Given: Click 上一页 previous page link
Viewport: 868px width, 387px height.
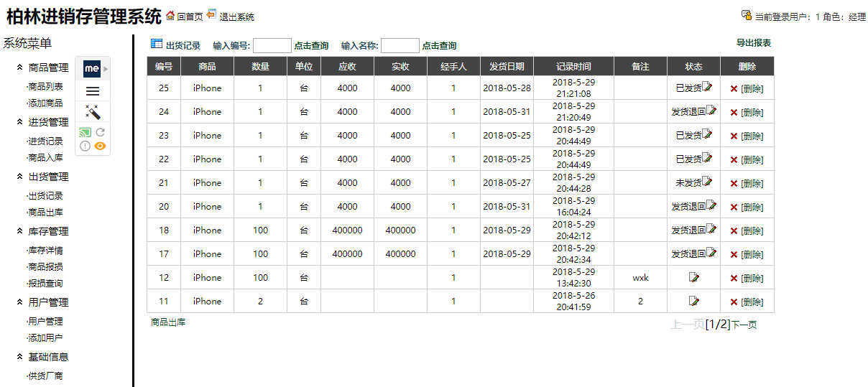Looking at the screenshot, I should tap(688, 325).
